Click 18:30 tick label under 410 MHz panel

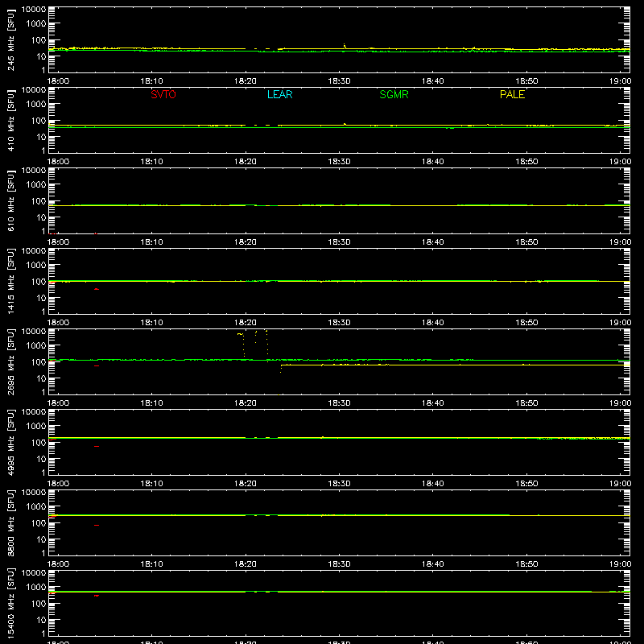[339, 162]
